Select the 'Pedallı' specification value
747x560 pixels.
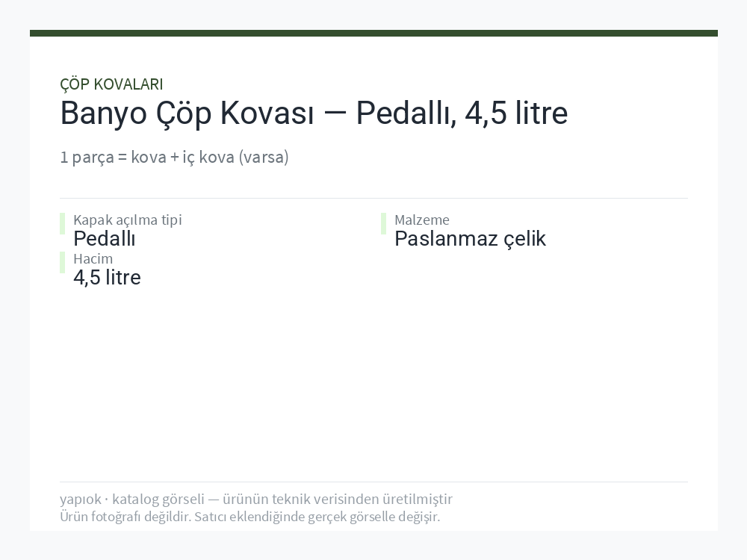point(105,239)
